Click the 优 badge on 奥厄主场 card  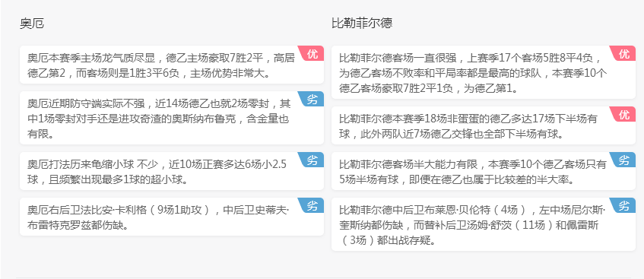pyautogui.click(x=312, y=53)
